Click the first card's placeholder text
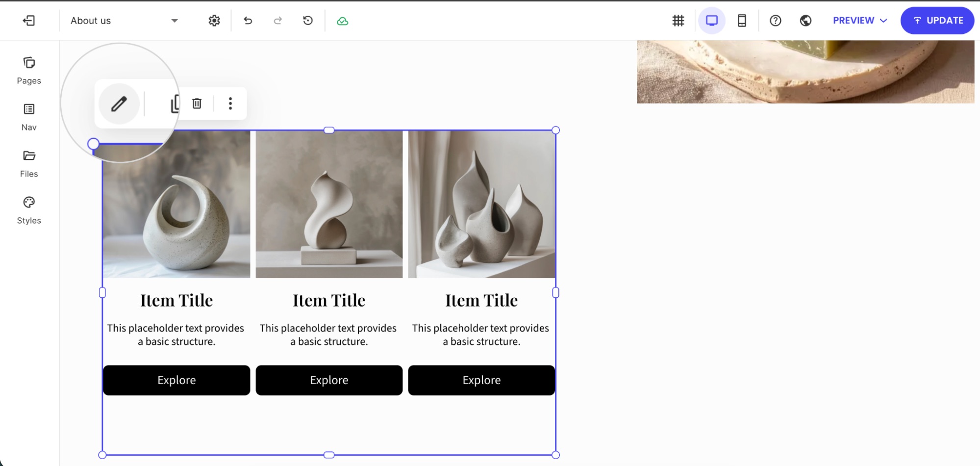 176,335
